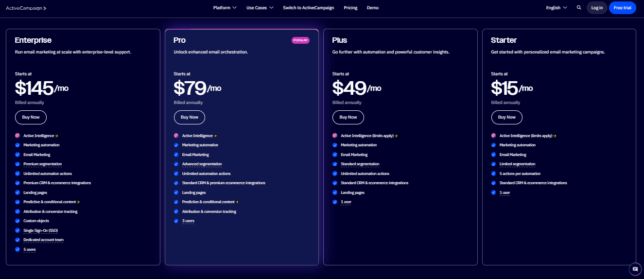Open the search magnifier icon
Screen dimensions: 644x279
579,8
